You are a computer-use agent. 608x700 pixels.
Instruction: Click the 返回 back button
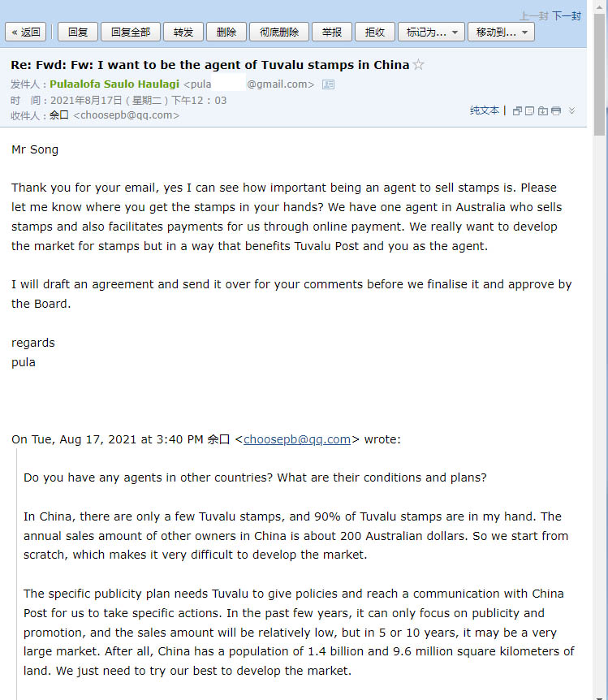pyautogui.click(x=25, y=32)
